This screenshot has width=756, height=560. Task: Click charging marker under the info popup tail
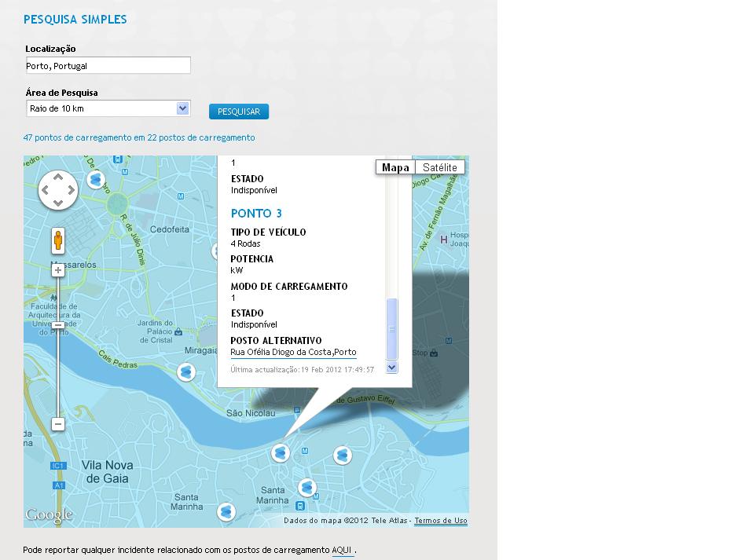point(281,453)
